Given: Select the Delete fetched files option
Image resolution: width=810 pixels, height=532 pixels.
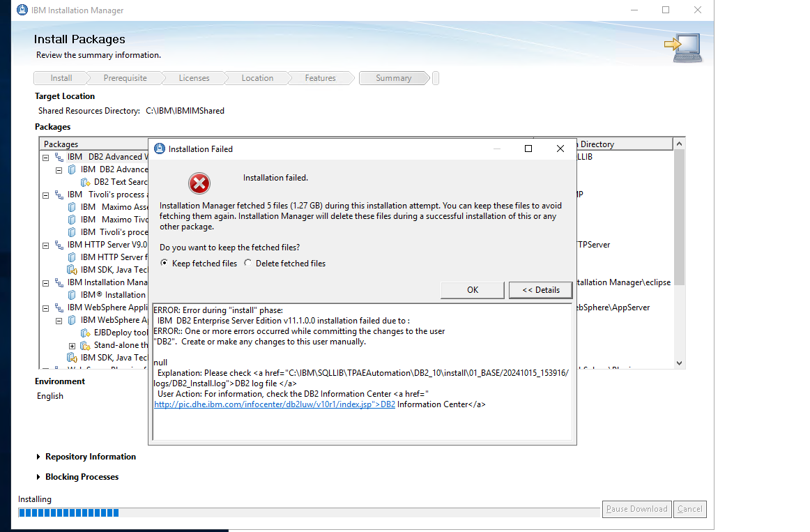Looking at the screenshot, I should click(248, 263).
